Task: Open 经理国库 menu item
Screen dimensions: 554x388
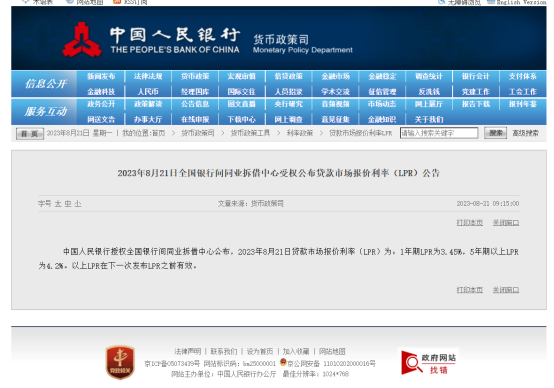Action: pyautogui.click(x=195, y=92)
